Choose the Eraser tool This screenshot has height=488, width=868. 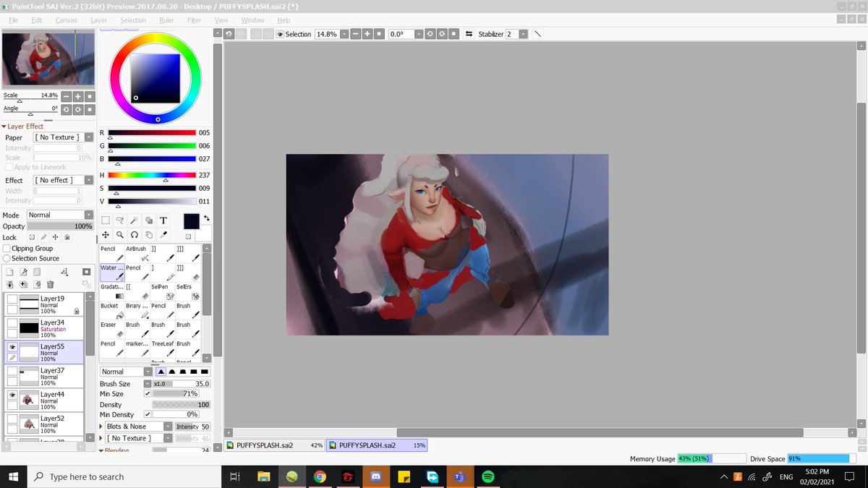[112, 329]
